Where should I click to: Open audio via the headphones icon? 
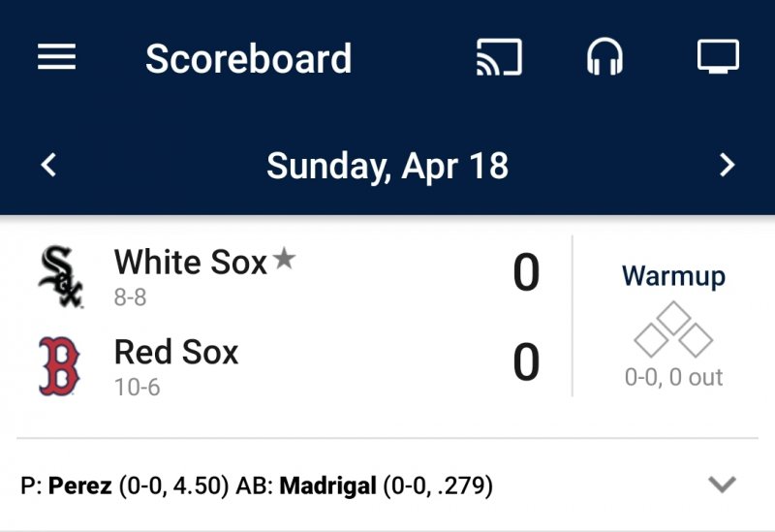click(605, 57)
